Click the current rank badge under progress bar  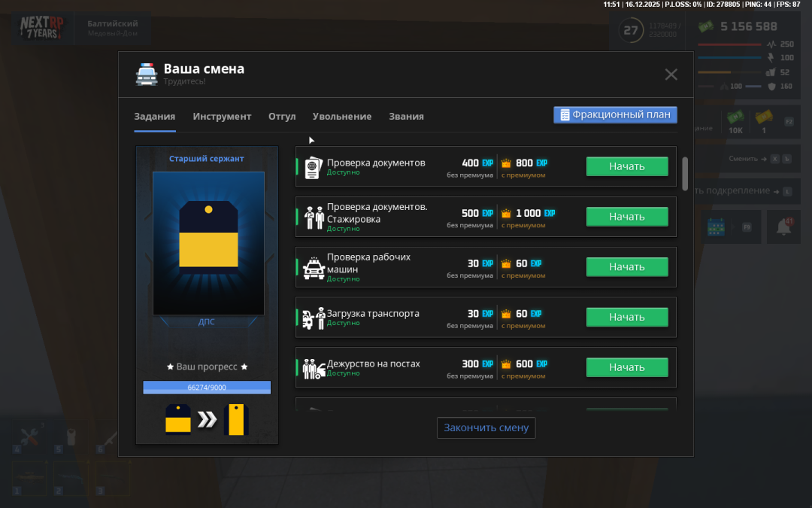[x=178, y=420]
